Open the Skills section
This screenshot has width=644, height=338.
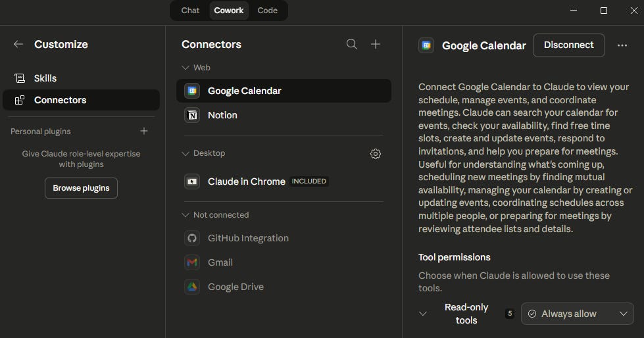click(x=81, y=78)
